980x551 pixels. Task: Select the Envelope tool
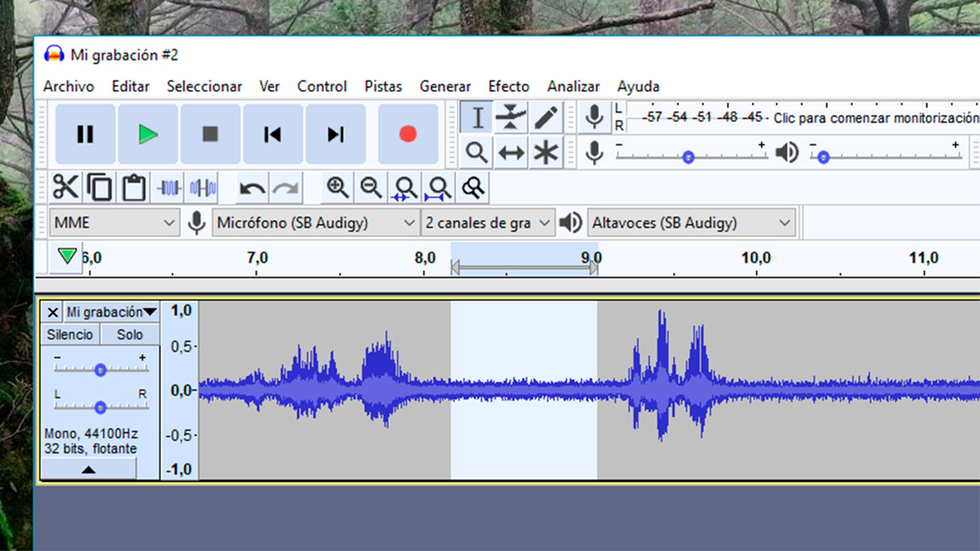pos(511,117)
